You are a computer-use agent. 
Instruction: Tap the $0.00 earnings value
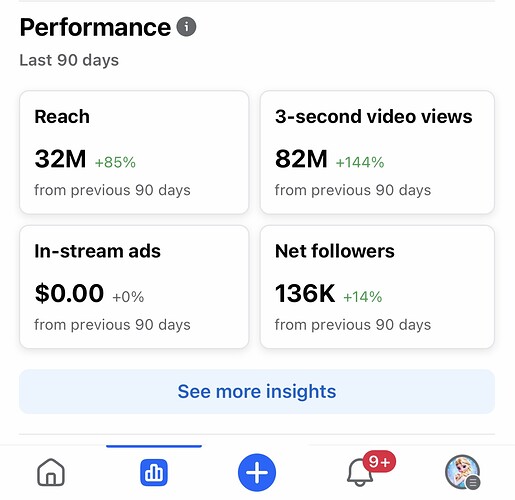click(69, 293)
